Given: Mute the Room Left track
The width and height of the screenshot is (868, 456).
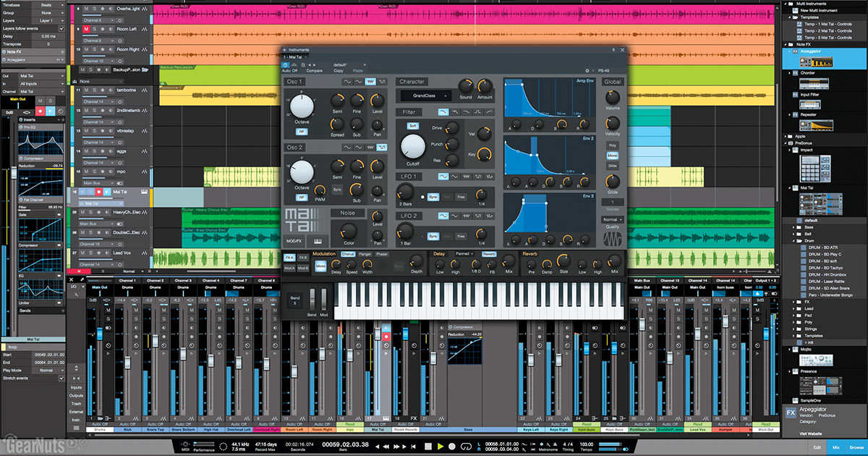Looking at the screenshot, I should (86, 29).
